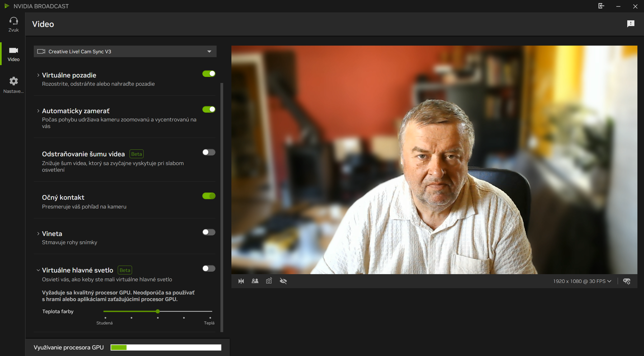Open camera settings icon beside resolution
This screenshot has width=644, height=356.
(627, 281)
